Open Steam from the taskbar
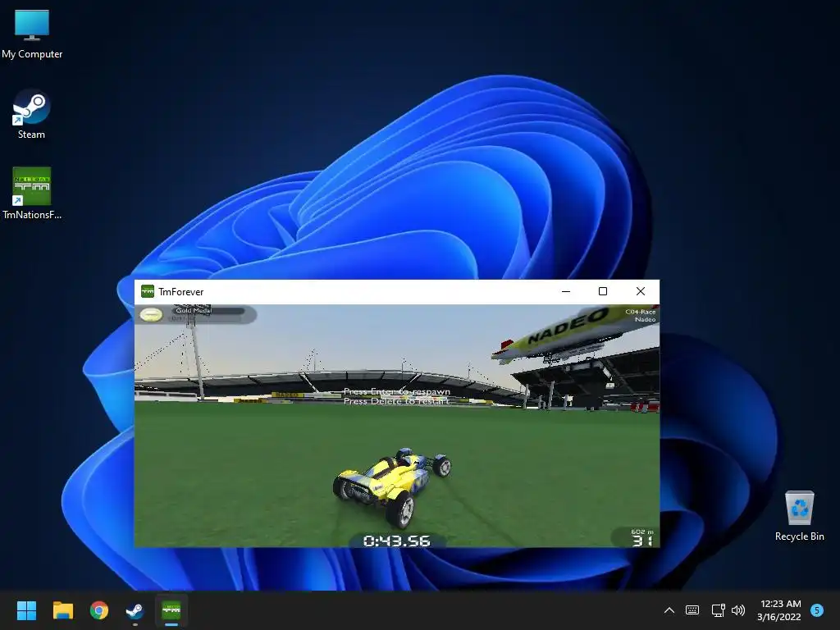The height and width of the screenshot is (630, 840). [135, 610]
